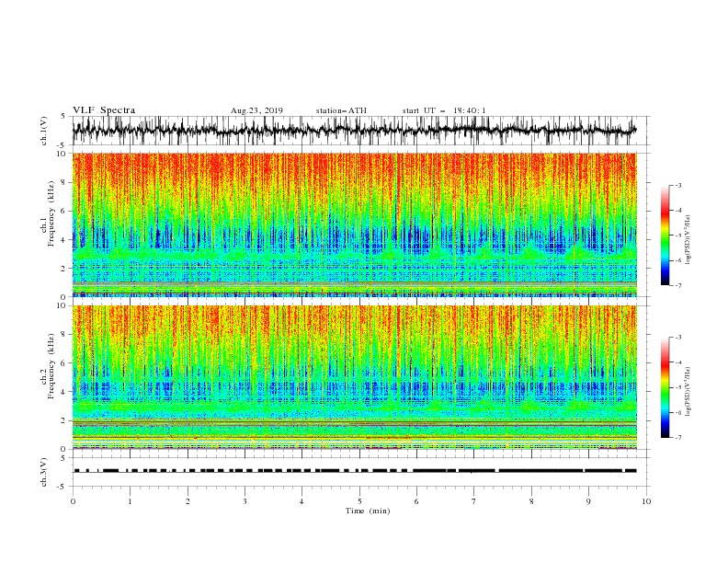728x563 pixels.
Task: Click the 'station=ATH' header text
Action: click(x=341, y=110)
